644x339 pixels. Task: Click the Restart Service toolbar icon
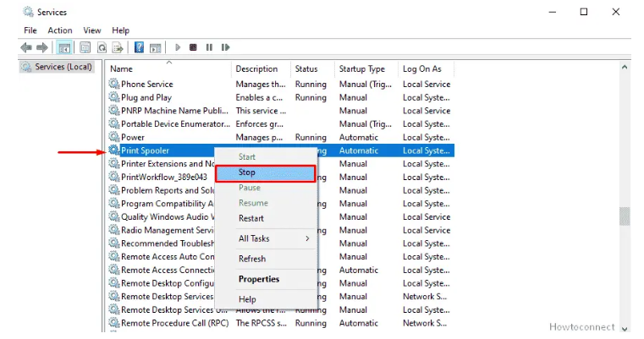pos(225,47)
